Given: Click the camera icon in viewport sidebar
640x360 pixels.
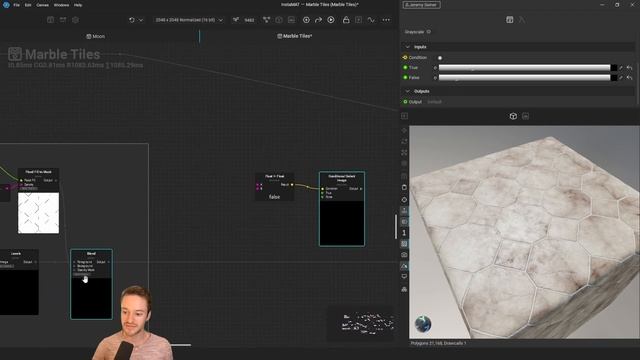Looking at the screenshot, I should pos(404,255).
